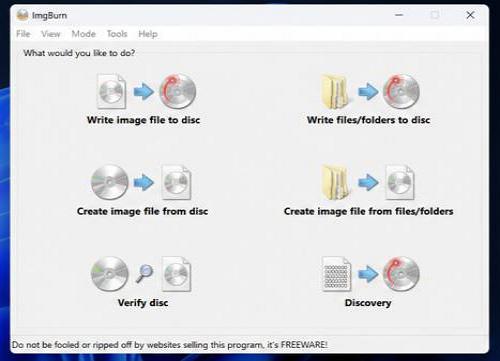Open the Help menu
The image size is (500, 361).
(148, 34)
